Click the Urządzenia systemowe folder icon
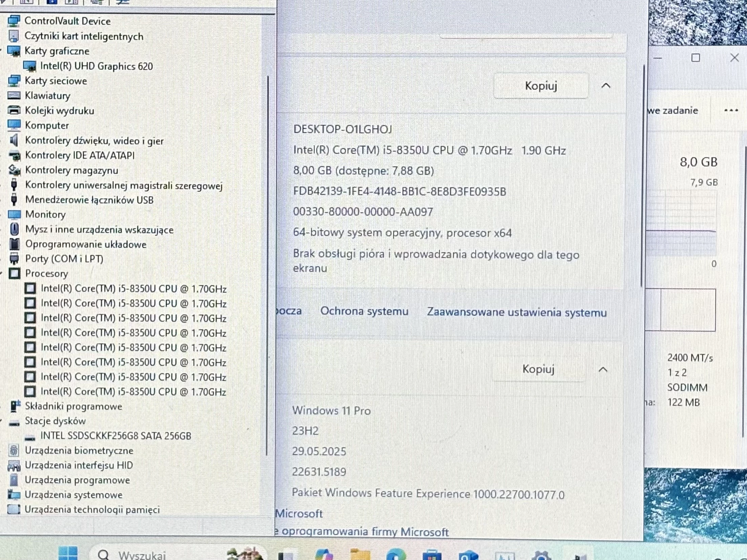This screenshot has height=560, width=747. click(14, 495)
